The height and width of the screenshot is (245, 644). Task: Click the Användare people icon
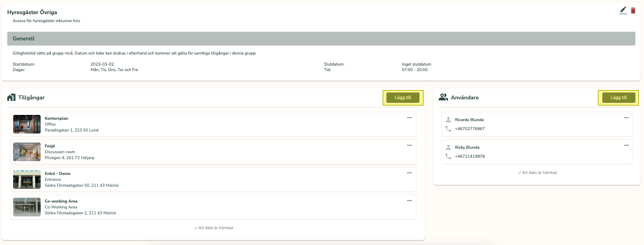[x=443, y=97]
